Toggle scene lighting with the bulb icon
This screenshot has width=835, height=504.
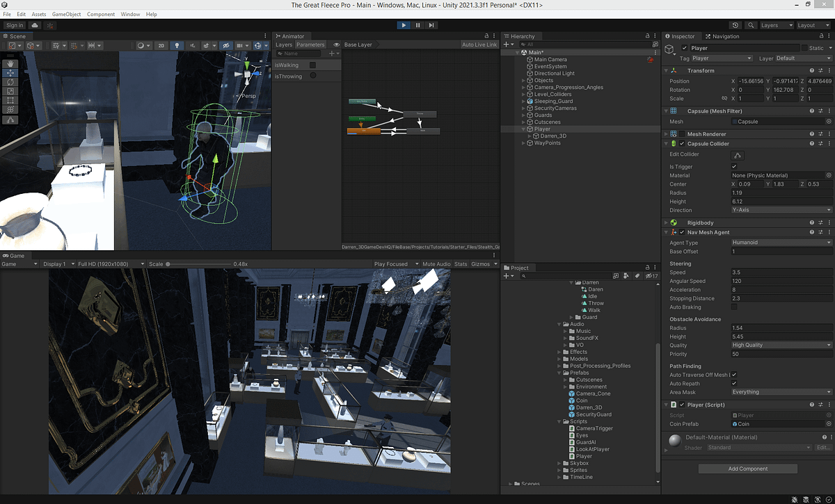point(177,45)
